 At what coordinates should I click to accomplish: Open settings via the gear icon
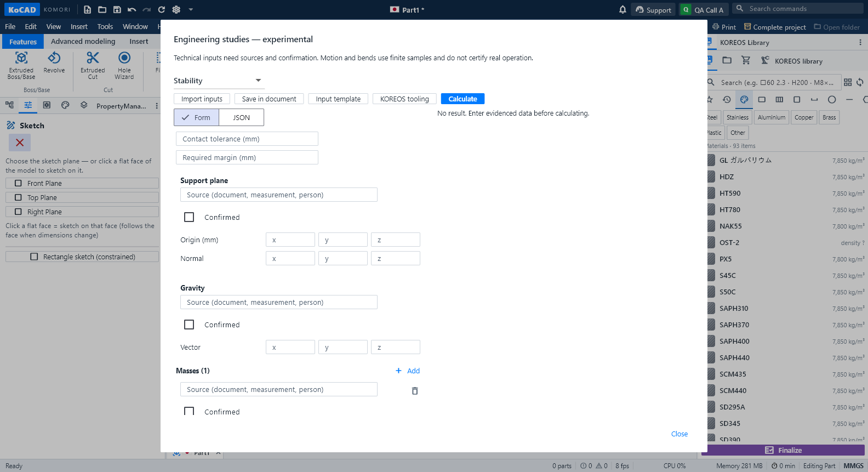[x=176, y=9]
